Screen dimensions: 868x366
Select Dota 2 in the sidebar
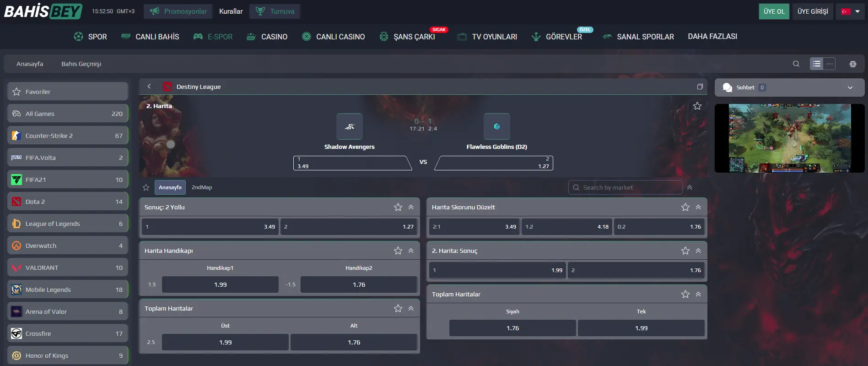click(x=68, y=202)
